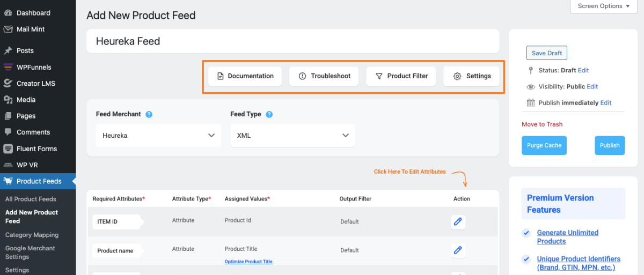Select All Product Feeds in the sidebar
The image size is (644, 275).
tap(31, 199)
